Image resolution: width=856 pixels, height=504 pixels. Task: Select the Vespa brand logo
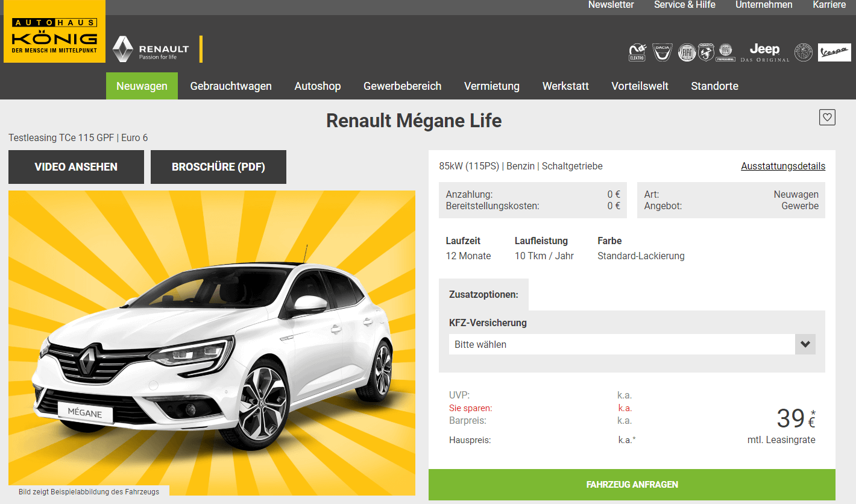834,52
